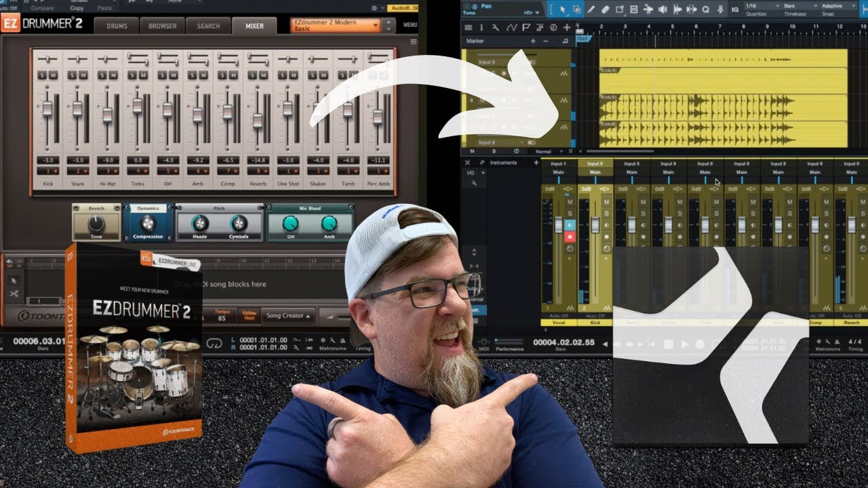868x488 pixels.
Task: Mute the Kick channel in EZdrummer mixer
Action: point(52,75)
